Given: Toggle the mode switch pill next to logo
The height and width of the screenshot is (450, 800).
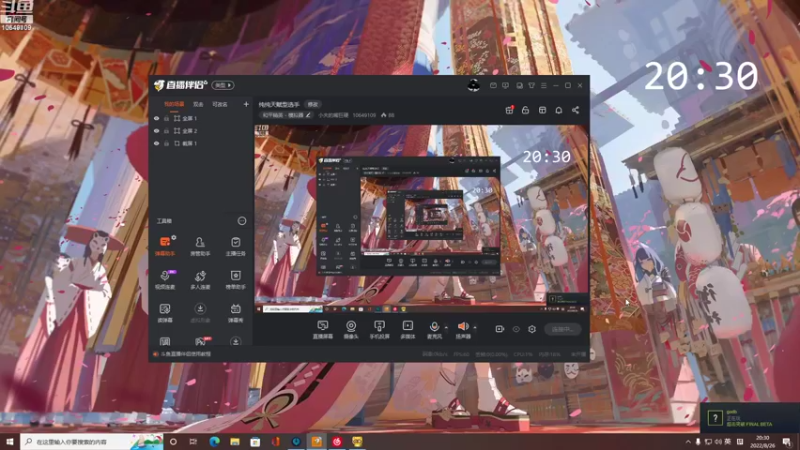Looking at the screenshot, I should (223, 85).
